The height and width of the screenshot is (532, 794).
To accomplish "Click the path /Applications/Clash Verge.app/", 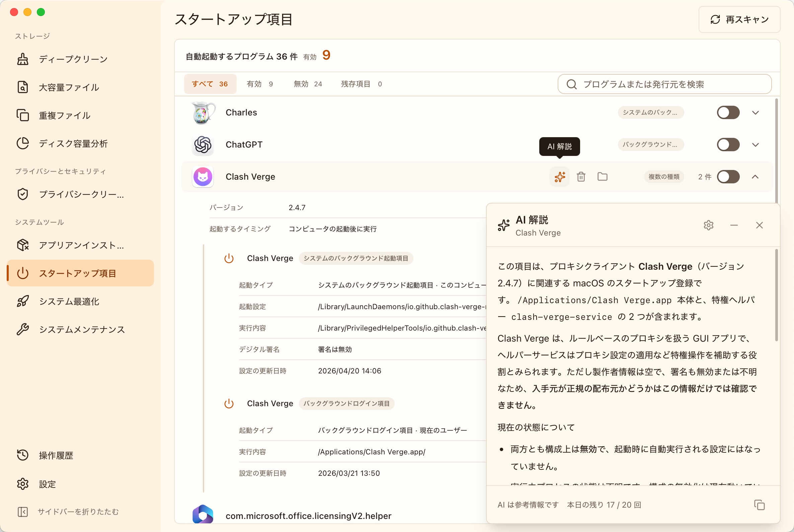I will [372, 452].
